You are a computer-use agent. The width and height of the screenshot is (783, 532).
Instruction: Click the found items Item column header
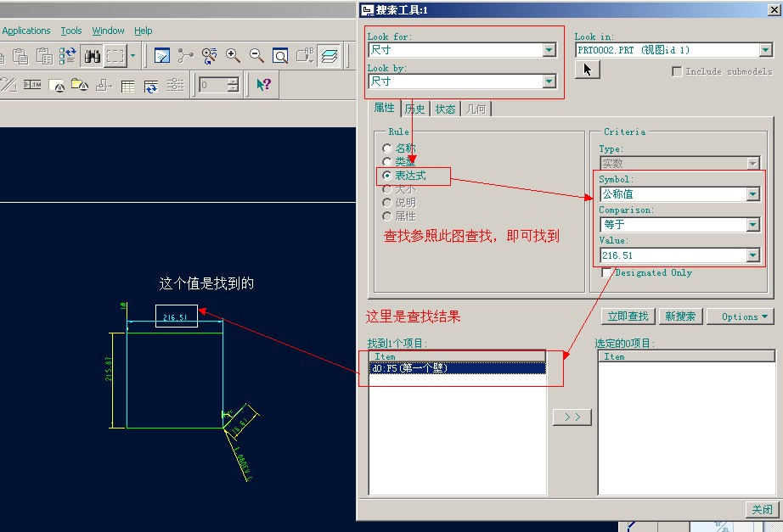point(458,356)
